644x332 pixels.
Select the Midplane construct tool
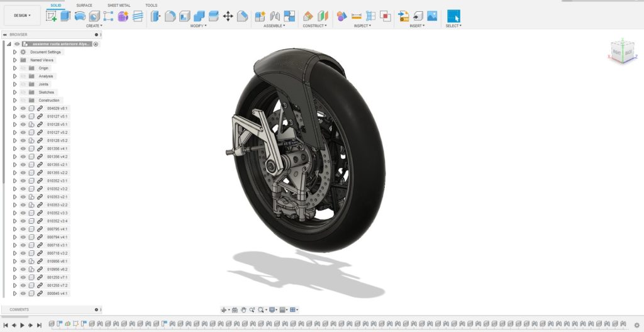coord(323,16)
